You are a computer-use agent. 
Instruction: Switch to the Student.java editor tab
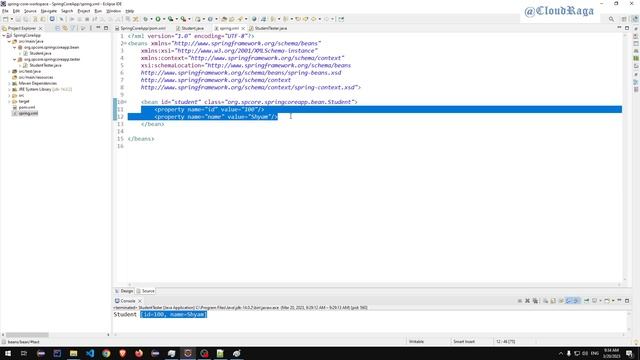pos(190,28)
